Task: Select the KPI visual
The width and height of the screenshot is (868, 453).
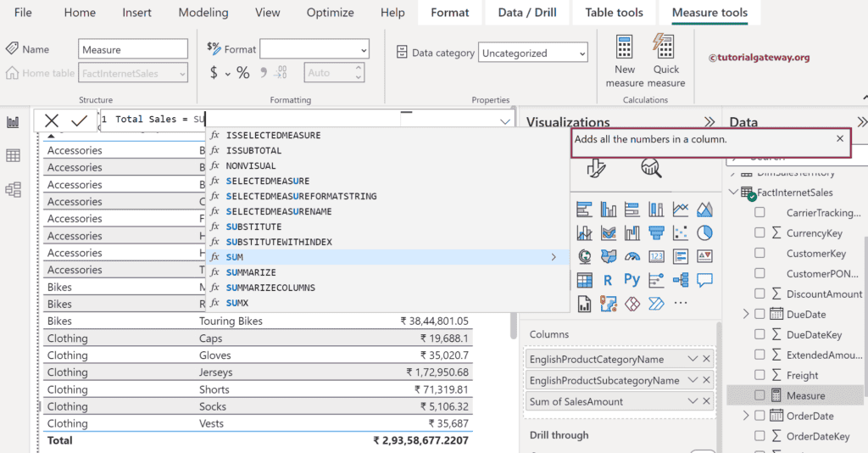Action: tap(704, 256)
